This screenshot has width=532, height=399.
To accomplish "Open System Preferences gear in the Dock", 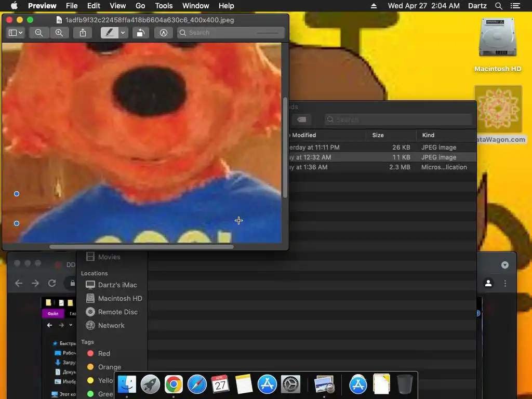I will pos(291,384).
